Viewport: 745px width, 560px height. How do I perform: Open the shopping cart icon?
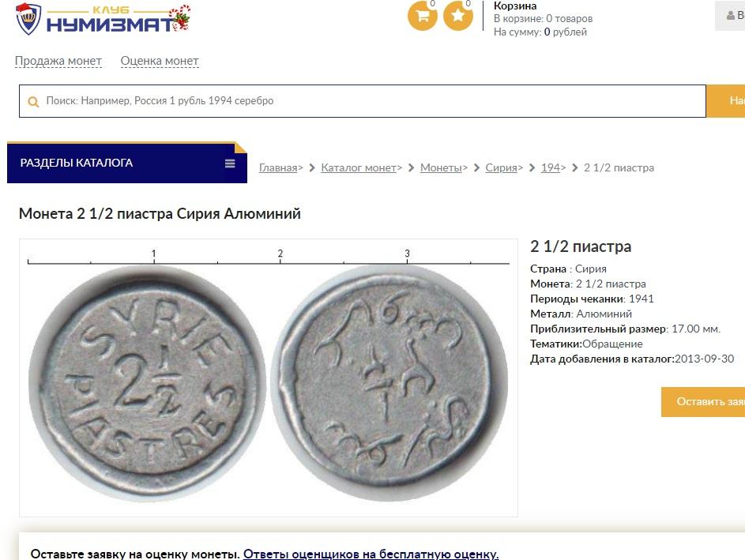point(423,16)
